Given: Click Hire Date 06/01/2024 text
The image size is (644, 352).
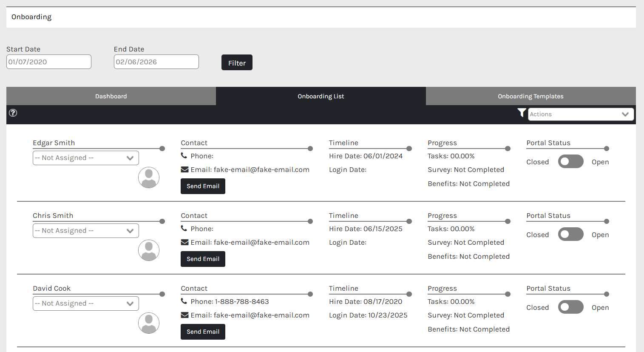Looking at the screenshot, I should [366, 156].
